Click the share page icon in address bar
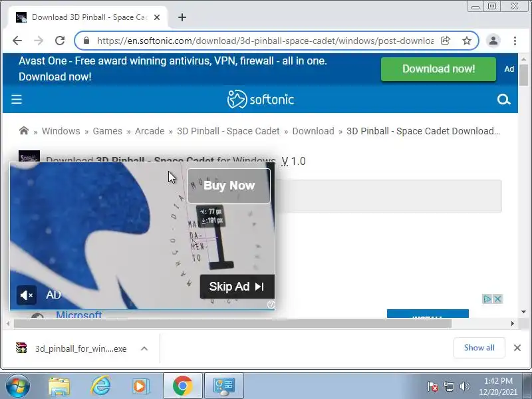 (x=445, y=41)
